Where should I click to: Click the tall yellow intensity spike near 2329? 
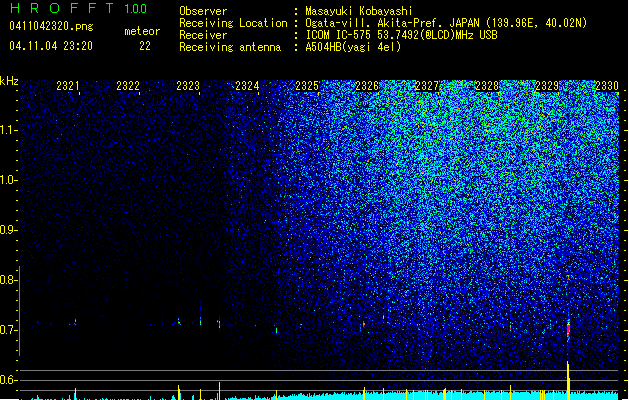tap(568, 380)
